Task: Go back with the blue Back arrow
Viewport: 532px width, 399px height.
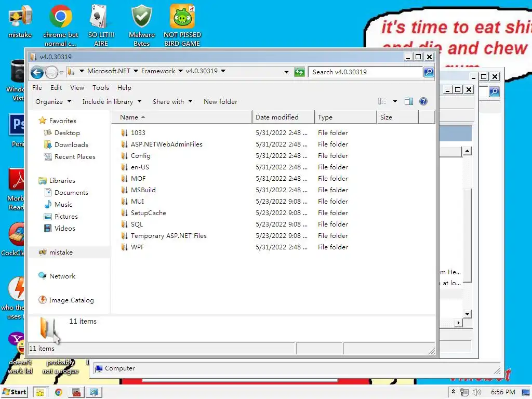Action: coord(37,72)
